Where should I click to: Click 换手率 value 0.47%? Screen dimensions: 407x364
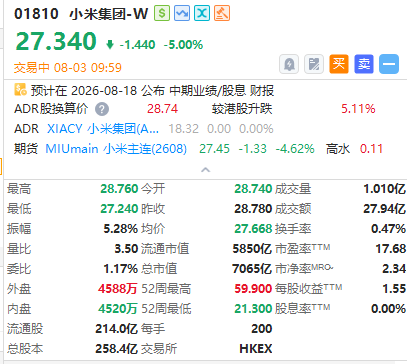[388, 229]
